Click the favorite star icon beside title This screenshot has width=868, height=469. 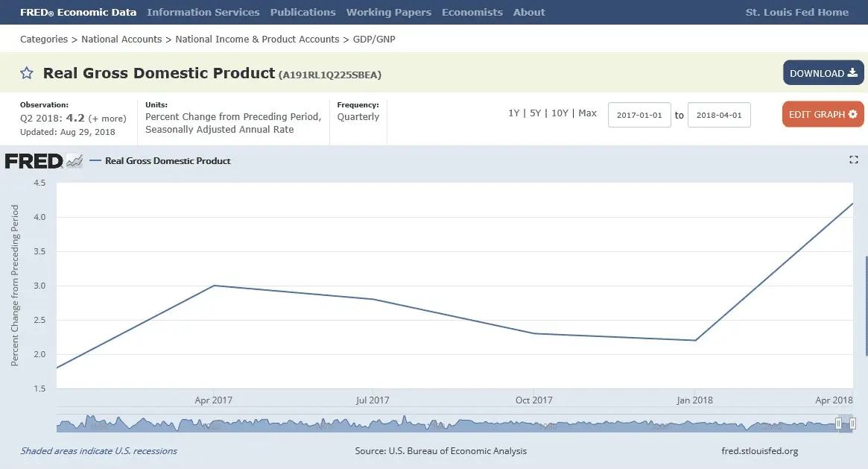click(x=27, y=73)
